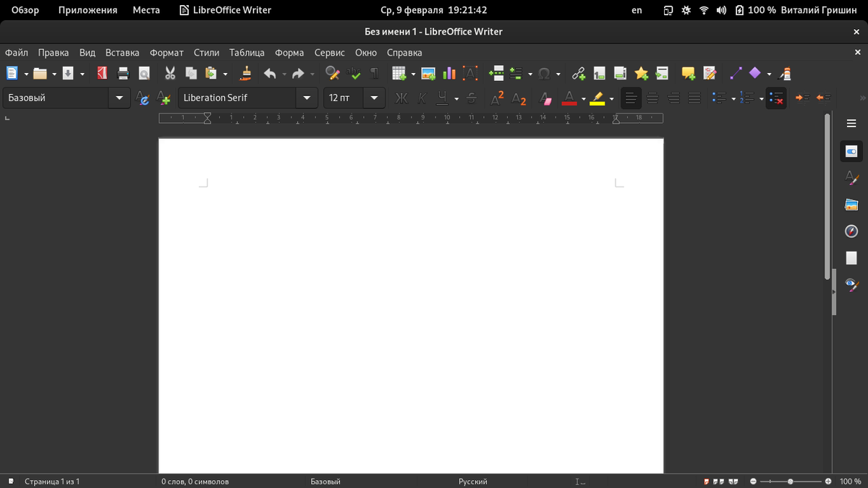
Task: Save the document using the Save icon
Action: [68, 73]
